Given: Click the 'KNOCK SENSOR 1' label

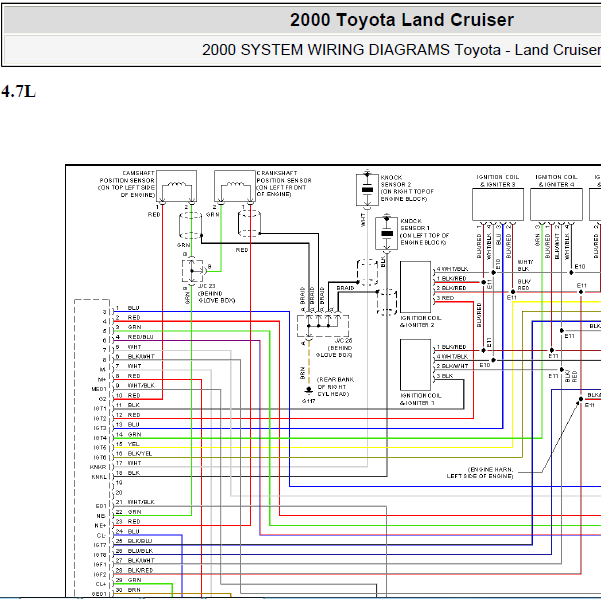Looking at the screenshot, I should 424,232.
